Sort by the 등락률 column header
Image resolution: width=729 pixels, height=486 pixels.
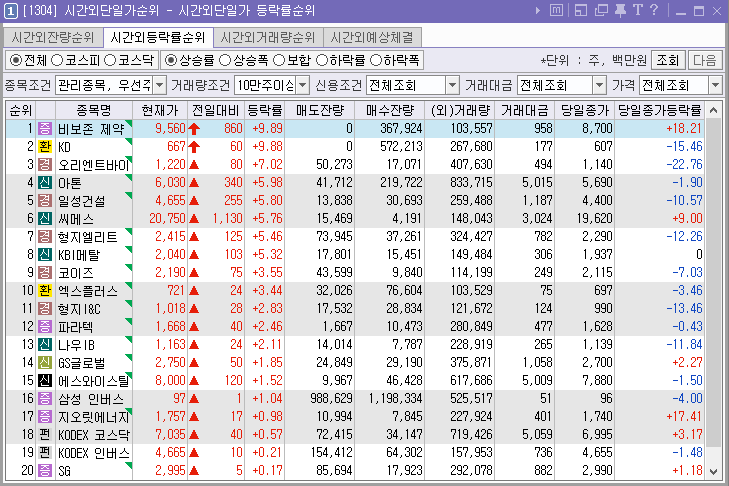(x=265, y=110)
